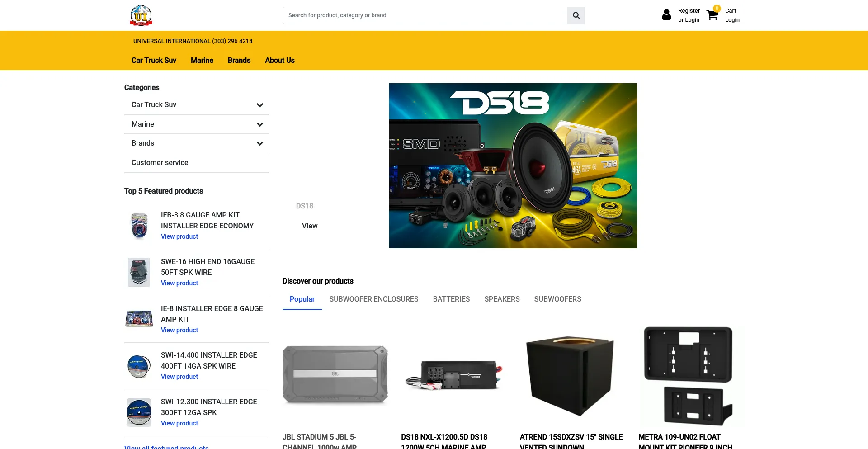Expand Brands category chevron
Image resolution: width=868 pixels, height=449 pixels.
pos(260,143)
